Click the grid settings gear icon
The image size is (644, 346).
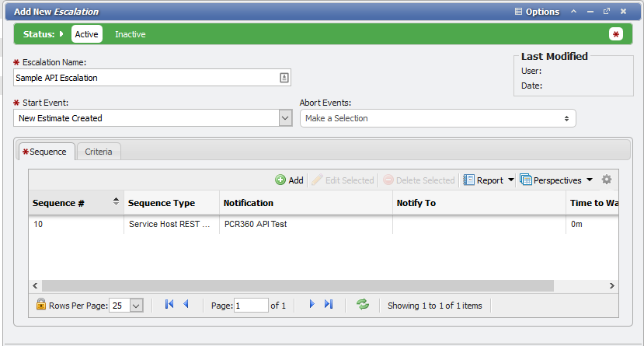(x=607, y=180)
